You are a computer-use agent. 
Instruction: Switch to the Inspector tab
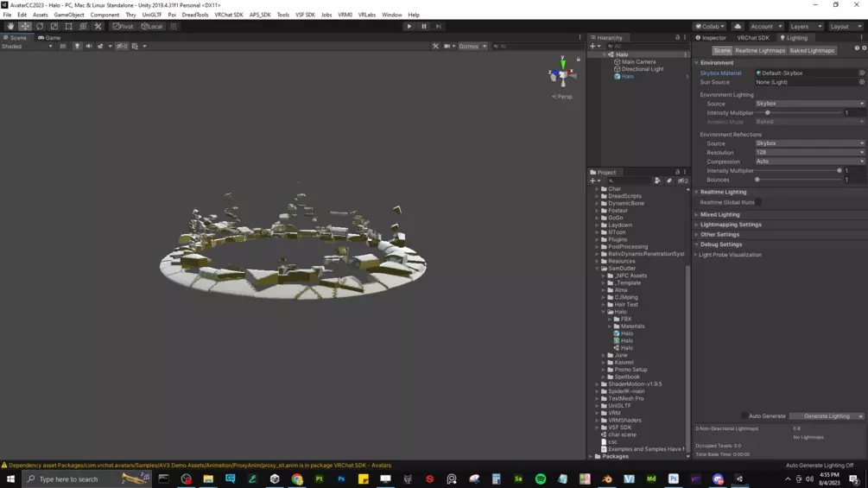point(711,38)
